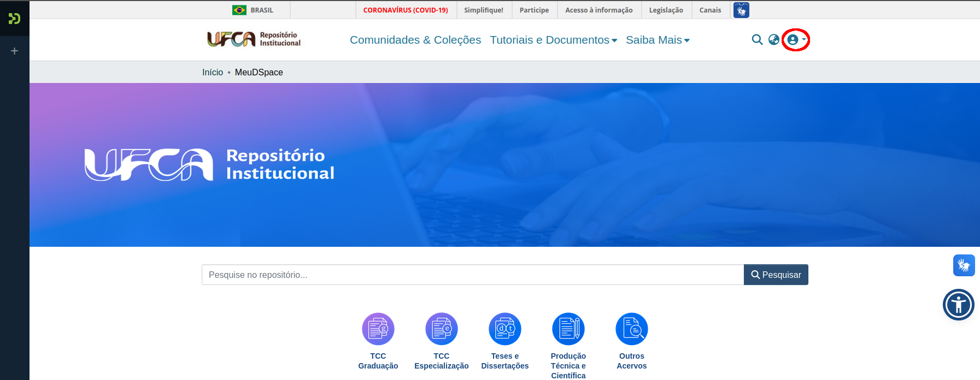The height and width of the screenshot is (380, 980).
Task: Open the floating VLibras sign-language widget
Action: tap(964, 265)
